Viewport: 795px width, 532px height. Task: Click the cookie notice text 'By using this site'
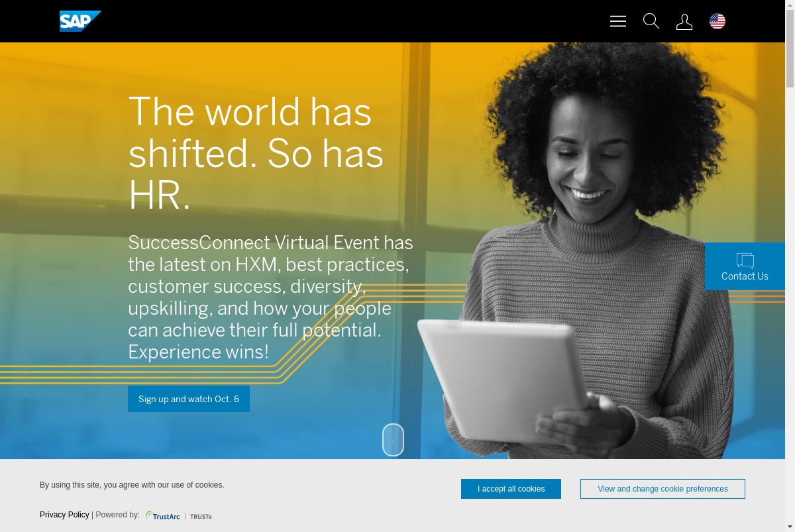pyautogui.click(x=132, y=485)
